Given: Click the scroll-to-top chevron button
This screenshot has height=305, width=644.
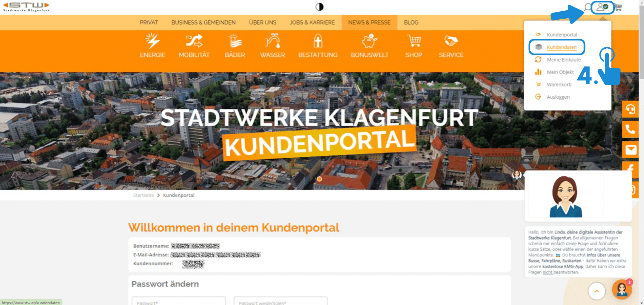Looking at the screenshot, I should tap(597, 291).
